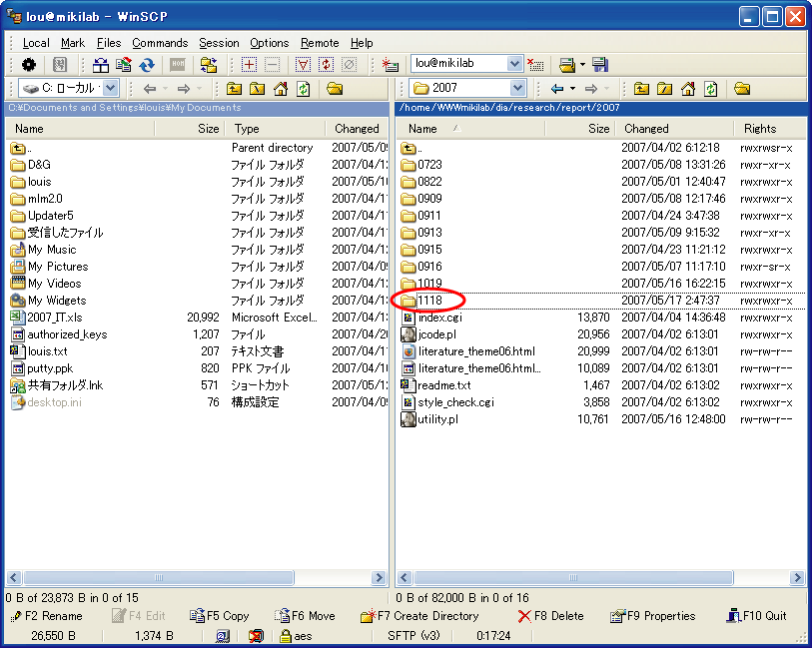Open the Commands menu
This screenshot has width=812, height=648.
pyautogui.click(x=160, y=43)
